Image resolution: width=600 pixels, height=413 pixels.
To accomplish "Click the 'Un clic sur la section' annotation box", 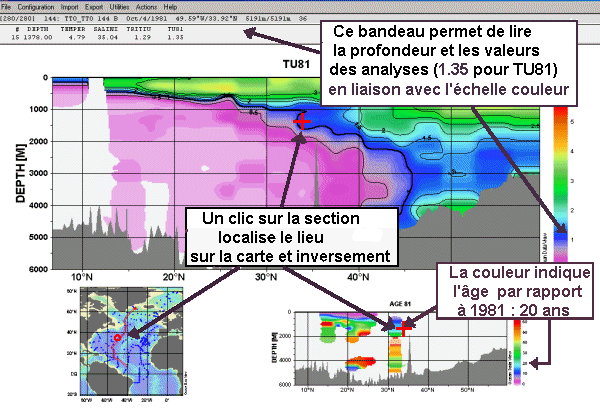I will click(290, 238).
